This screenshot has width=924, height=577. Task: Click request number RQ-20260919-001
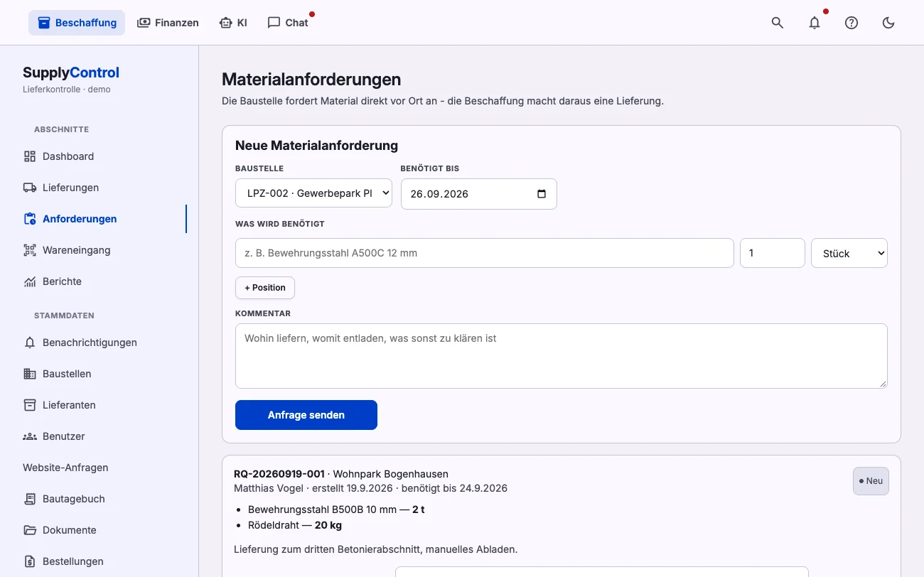coord(279,474)
